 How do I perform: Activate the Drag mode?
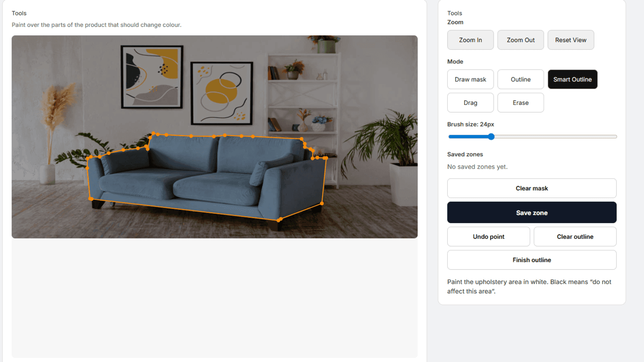[x=470, y=103]
